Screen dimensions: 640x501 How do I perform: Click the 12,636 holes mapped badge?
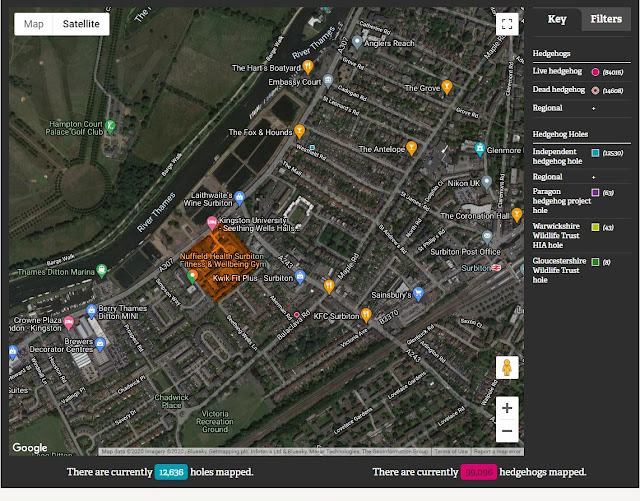171,472
